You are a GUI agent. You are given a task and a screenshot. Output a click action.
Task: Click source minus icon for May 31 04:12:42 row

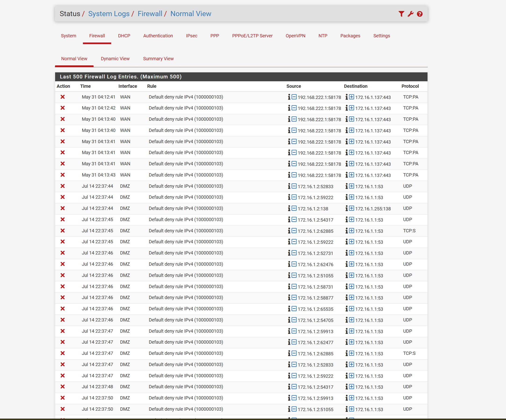[294, 108]
